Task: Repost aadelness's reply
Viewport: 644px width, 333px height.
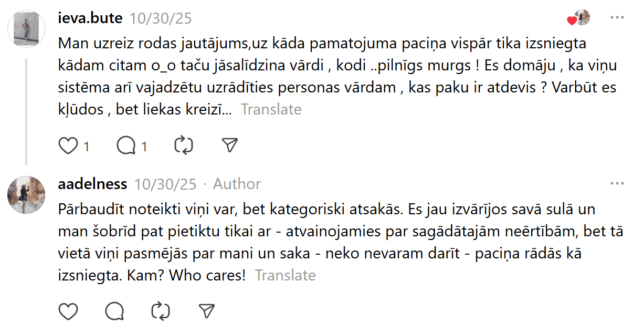Action: tap(161, 311)
